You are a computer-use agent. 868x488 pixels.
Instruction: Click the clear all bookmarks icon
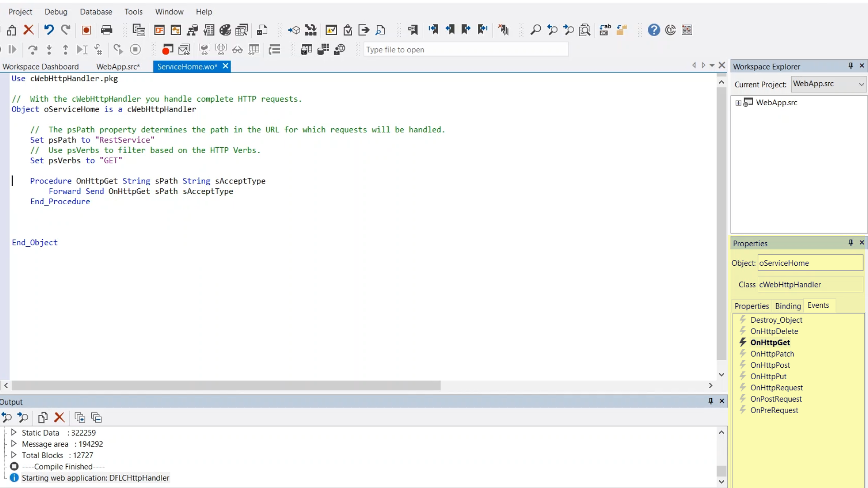[503, 30]
